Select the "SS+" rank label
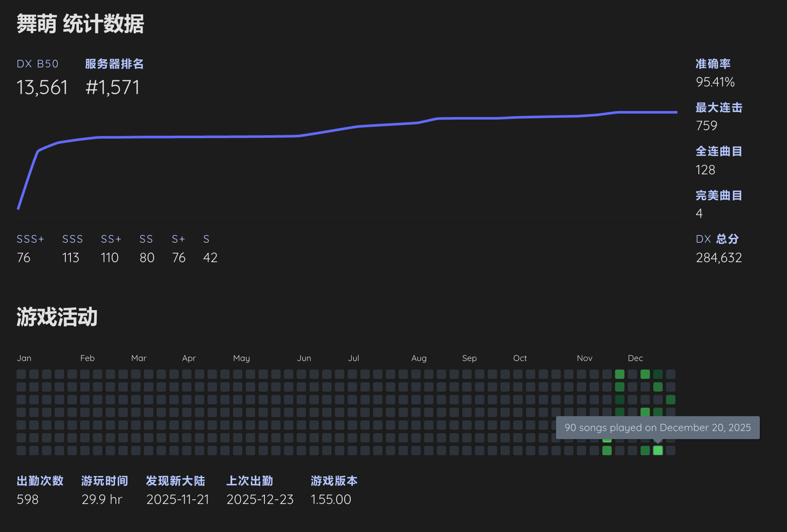The width and height of the screenshot is (787, 532). coord(111,239)
